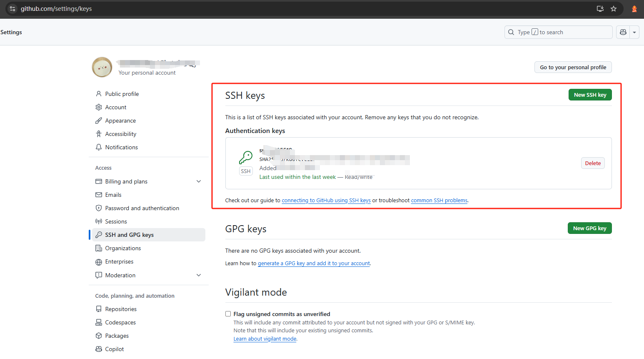The width and height of the screenshot is (644, 359).
Task: Open Notifications settings page
Action: pyautogui.click(x=122, y=147)
